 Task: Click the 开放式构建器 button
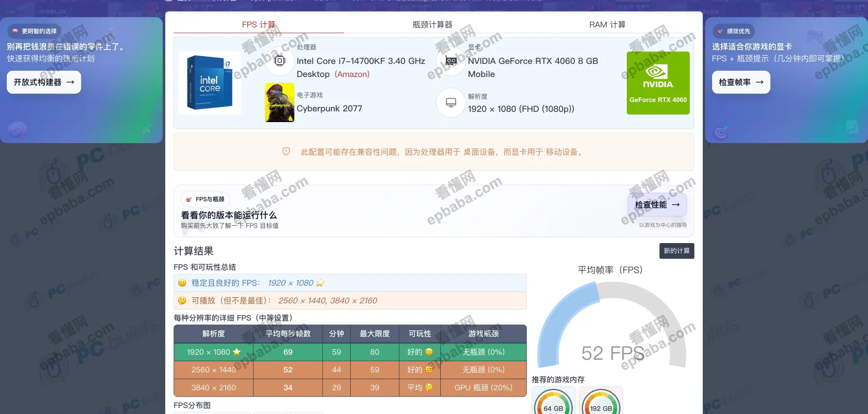point(44,82)
